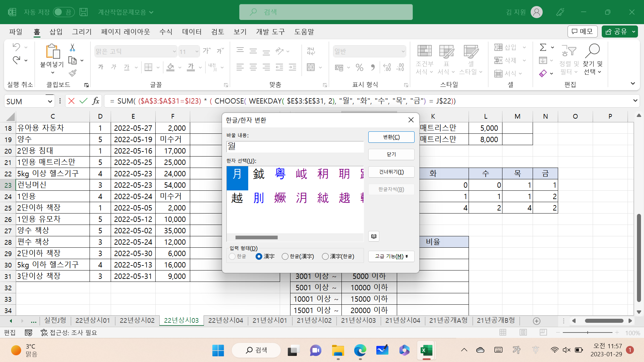Expand the formula bar chevron

point(635,101)
